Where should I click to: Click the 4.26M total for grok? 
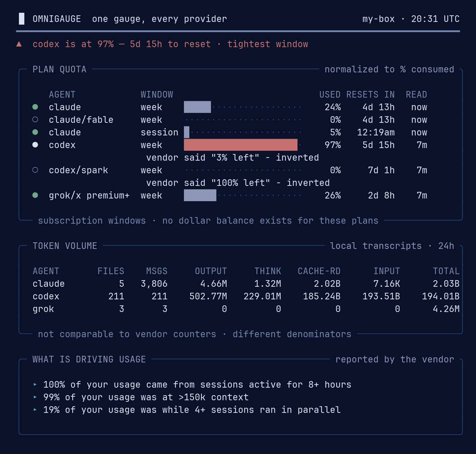coord(446,309)
